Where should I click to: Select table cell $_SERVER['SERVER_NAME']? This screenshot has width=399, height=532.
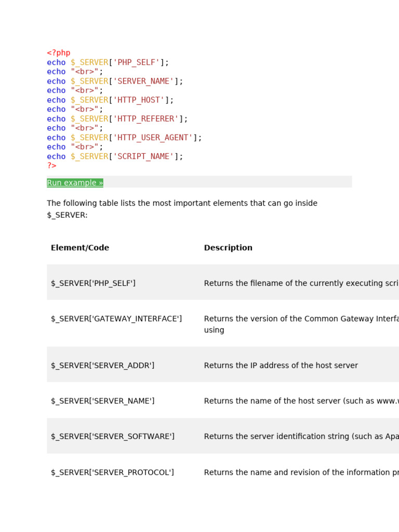[x=102, y=401]
